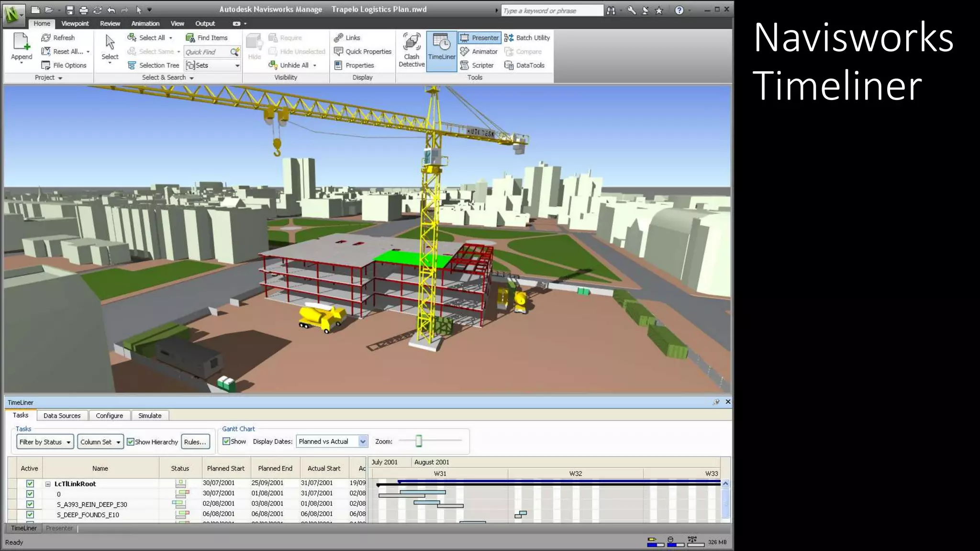The image size is (980, 551).
Task: Click the Open folder icon in title bar
Action: click(x=49, y=10)
